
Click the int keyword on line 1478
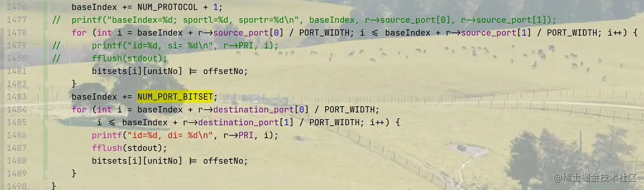(x=104, y=33)
